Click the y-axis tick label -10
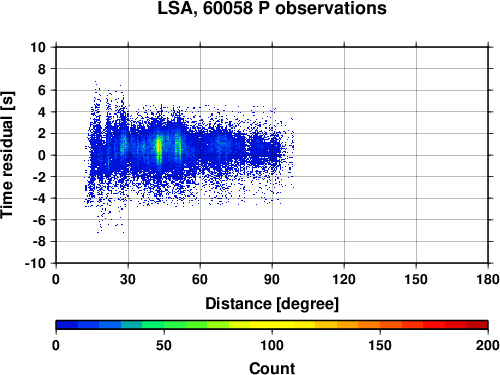The height and width of the screenshot is (375, 500). tap(35, 263)
